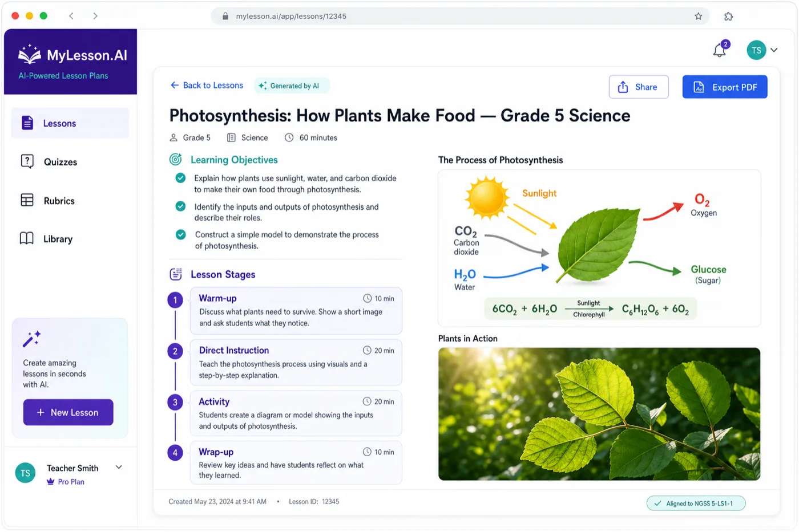Click the Wrap-up 10 min clock icon
Viewport: 799px width, 532px height.
(367, 452)
